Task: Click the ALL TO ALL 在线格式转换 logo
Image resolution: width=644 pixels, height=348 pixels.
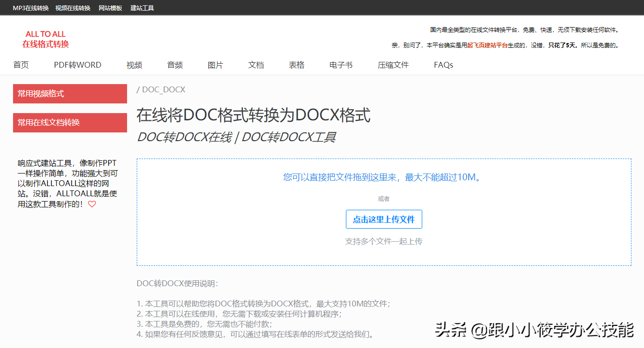Action: 45,39
